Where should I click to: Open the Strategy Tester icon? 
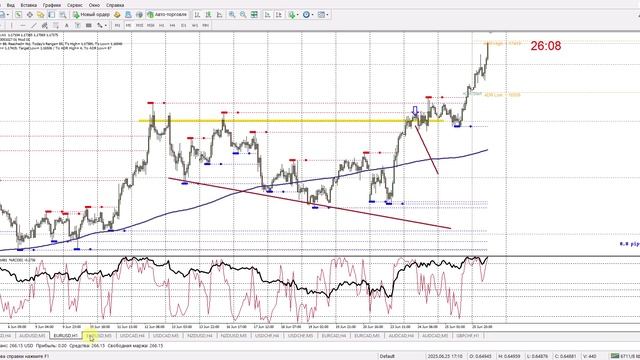pos(62,15)
